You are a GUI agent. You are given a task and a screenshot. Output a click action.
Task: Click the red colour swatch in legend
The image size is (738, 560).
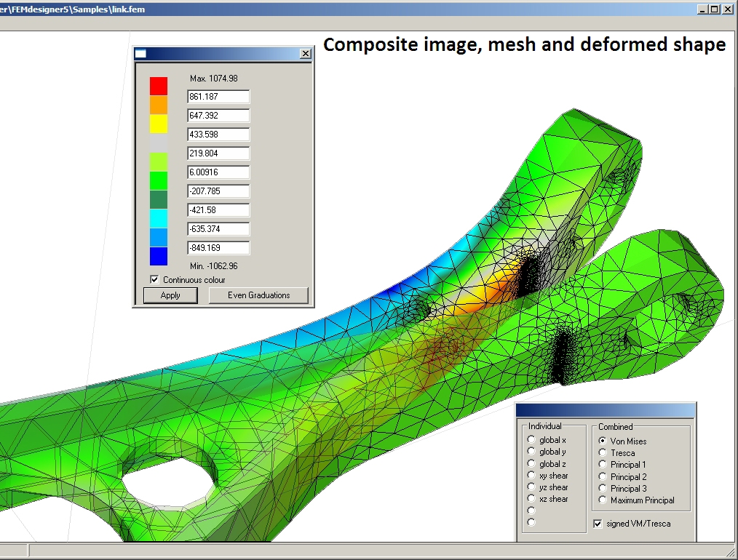click(x=159, y=87)
